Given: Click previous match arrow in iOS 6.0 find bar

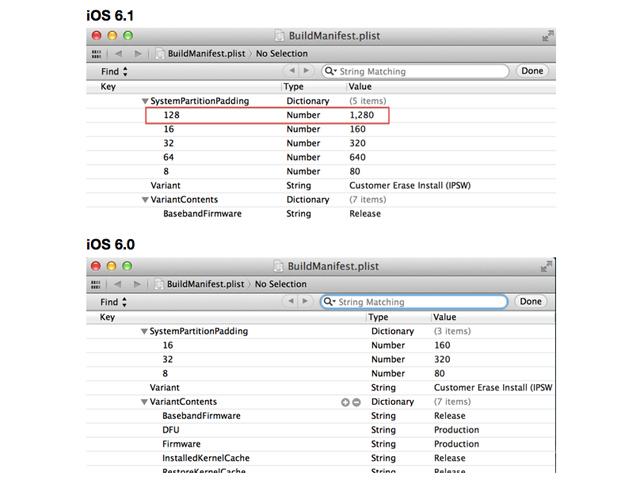Looking at the screenshot, I should pyautogui.click(x=291, y=301).
